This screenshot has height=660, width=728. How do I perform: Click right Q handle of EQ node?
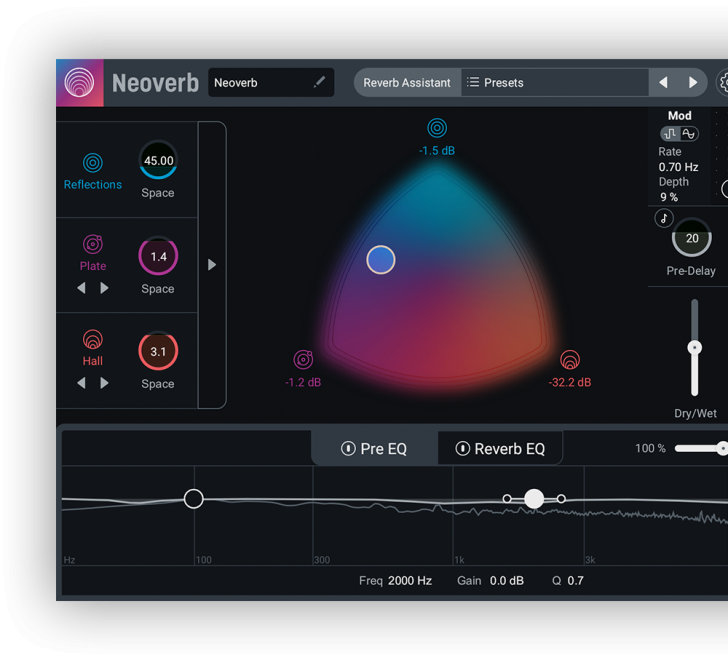tap(561, 498)
